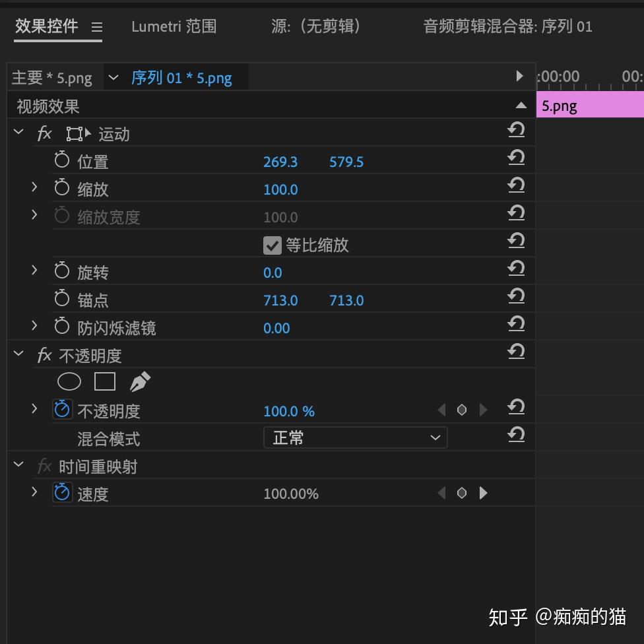Click the 不透明度 value 100.0 %

(x=289, y=411)
